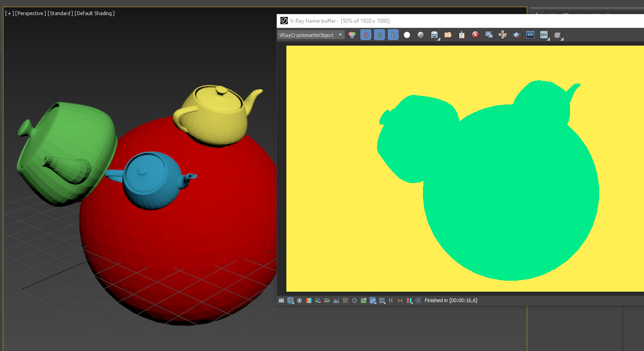Save the rendered image with floppy icon
The height and width of the screenshot is (351, 644).
coord(434,35)
